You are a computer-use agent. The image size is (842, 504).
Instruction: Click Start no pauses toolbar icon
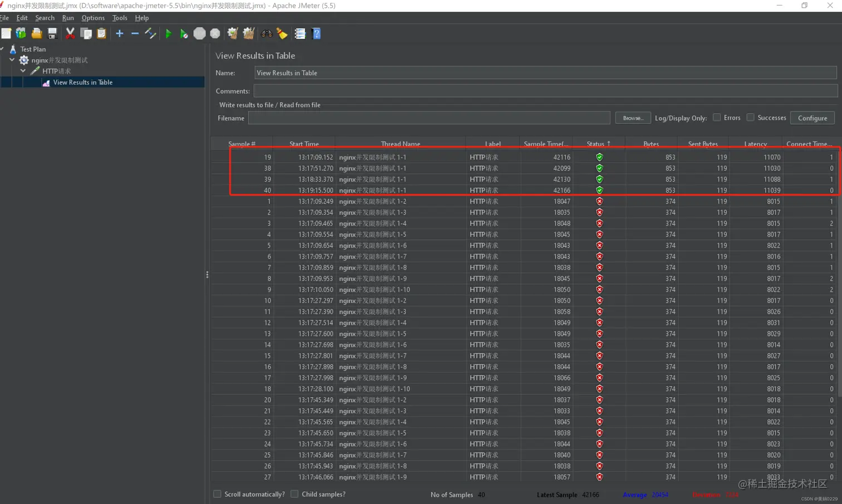pos(184,34)
